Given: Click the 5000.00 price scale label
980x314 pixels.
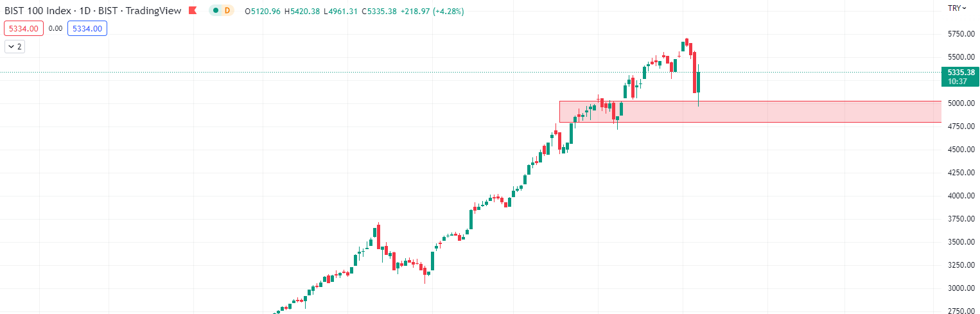Looking at the screenshot, I should coord(961,103).
